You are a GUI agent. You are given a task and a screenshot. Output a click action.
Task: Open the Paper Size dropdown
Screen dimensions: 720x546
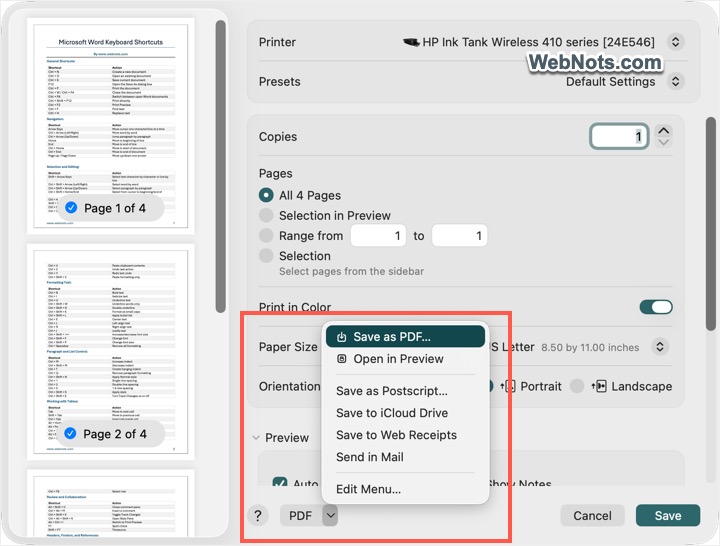click(x=660, y=347)
